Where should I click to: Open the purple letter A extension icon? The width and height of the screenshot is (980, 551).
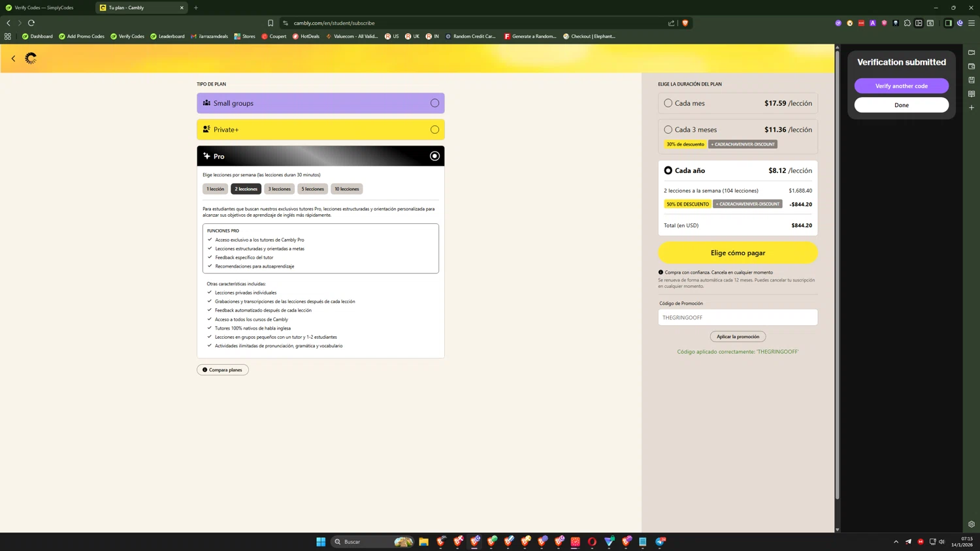point(873,23)
